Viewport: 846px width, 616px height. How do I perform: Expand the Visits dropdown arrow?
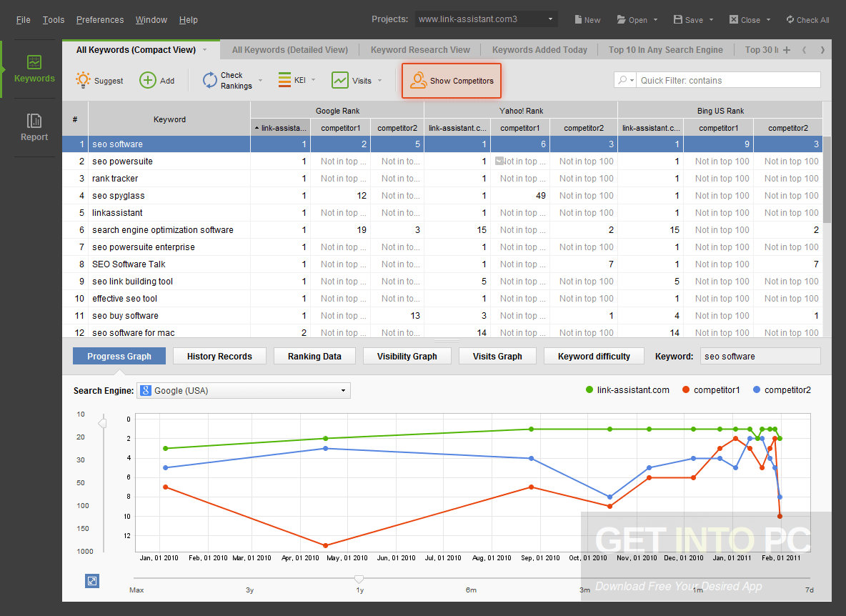[x=380, y=80]
